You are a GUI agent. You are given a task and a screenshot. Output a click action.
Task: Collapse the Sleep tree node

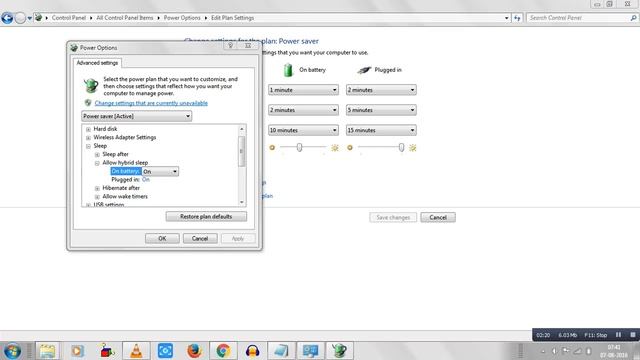88,146
